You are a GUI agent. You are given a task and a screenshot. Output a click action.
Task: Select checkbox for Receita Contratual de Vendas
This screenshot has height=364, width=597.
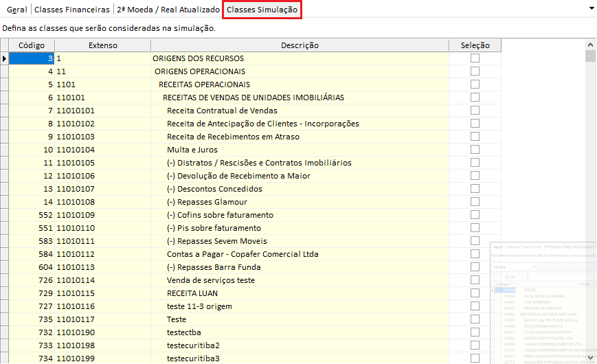click(475, 111)
